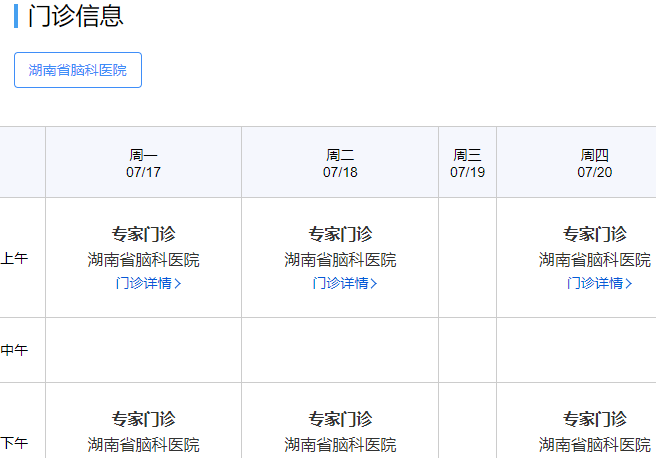656x458 pixels.
Task: Click the 上午 row label
Action: tap(14, 258)
